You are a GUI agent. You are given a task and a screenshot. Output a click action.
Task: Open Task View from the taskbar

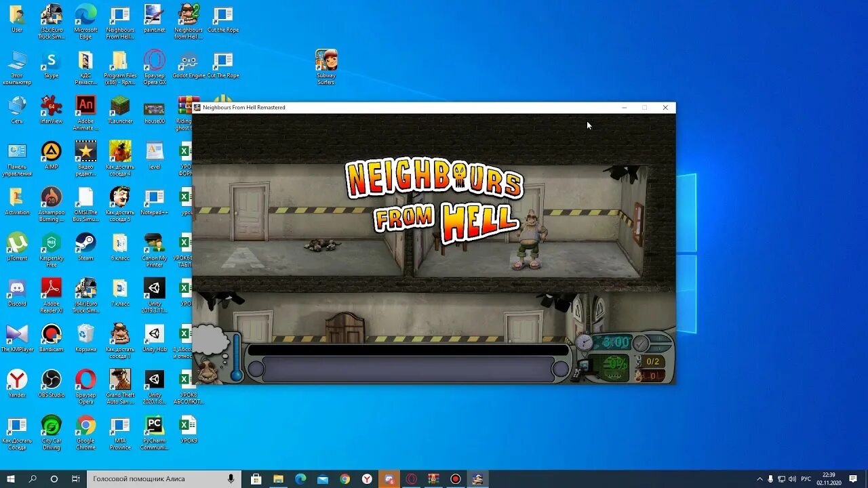(x=75, y=479)
